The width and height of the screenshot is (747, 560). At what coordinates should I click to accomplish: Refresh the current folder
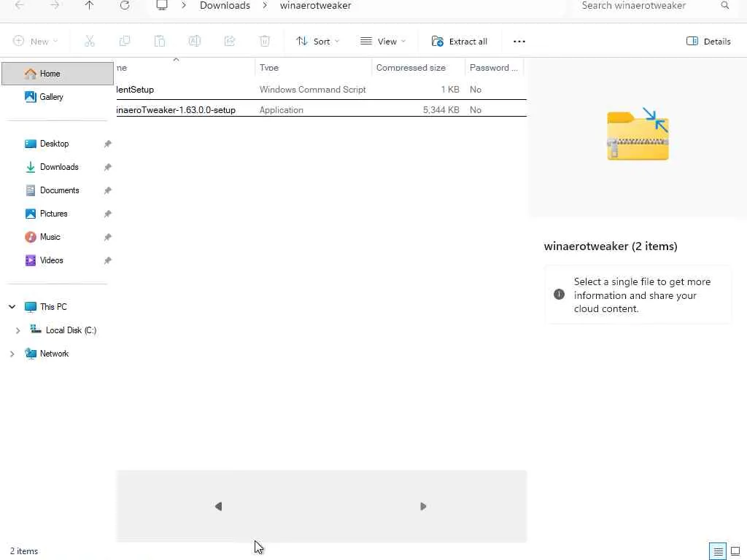point(124,5)
